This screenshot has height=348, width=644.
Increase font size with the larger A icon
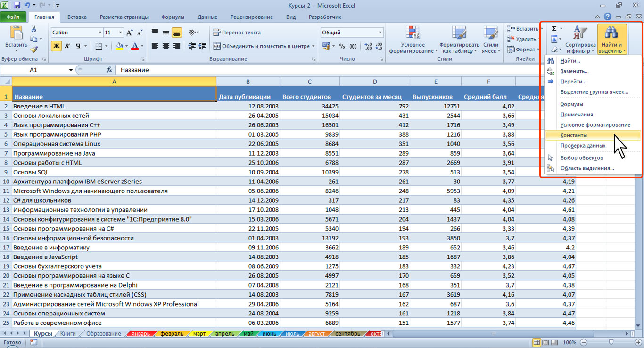pyautogui.click(x=129, y=33)
